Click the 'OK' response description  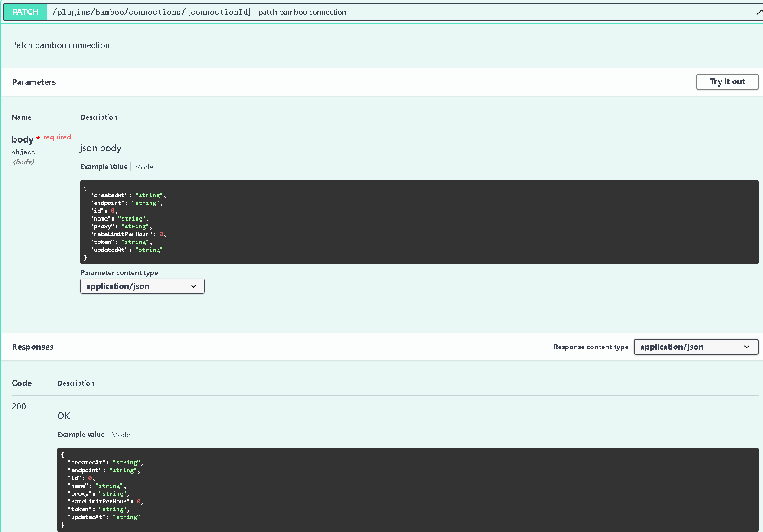(x=63, y=416)
